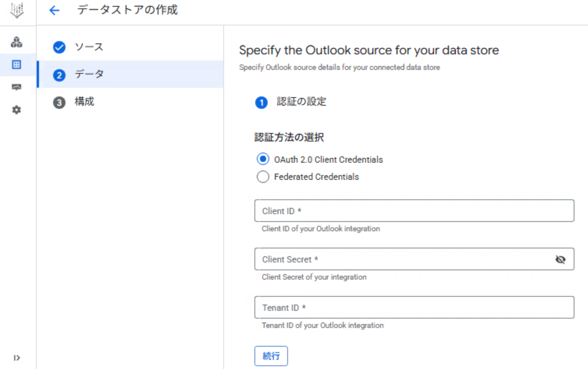Viewport: 588px width, 369px height.
Task: Open the analytics panel icon in sidebar
Action: [17, 87]
